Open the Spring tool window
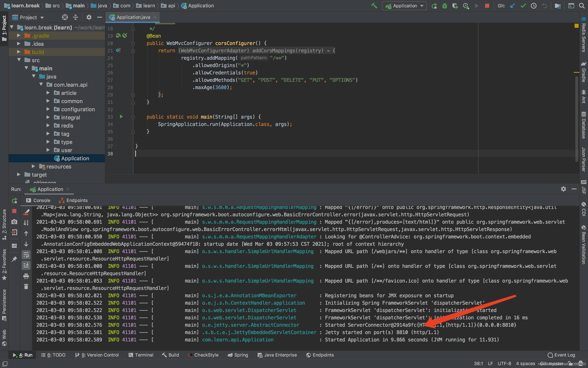The height and width of the screenshot is (368, 588). [238, 355]
